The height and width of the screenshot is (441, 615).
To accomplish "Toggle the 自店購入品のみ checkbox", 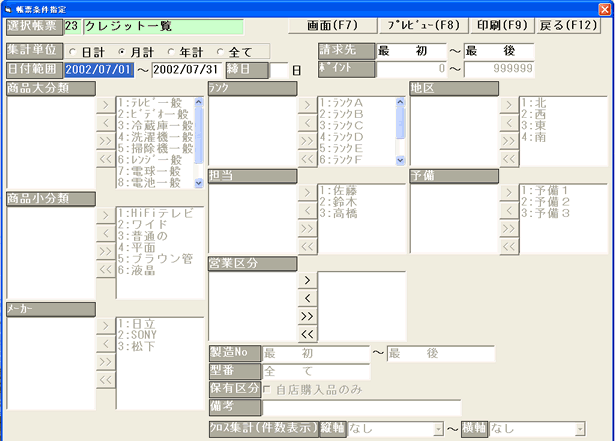I will (269, 389).
